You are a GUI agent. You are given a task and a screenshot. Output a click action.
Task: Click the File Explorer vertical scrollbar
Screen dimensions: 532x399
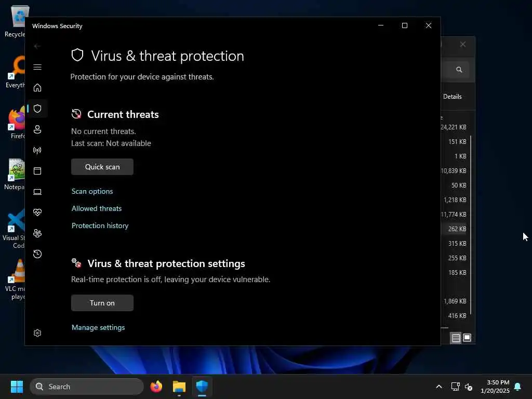click(471, 224)
